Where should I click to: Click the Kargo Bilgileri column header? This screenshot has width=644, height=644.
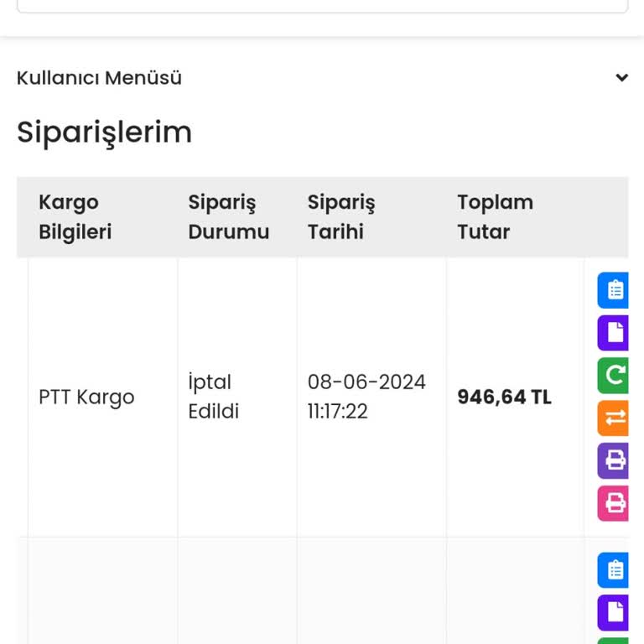tap(75, 217)
